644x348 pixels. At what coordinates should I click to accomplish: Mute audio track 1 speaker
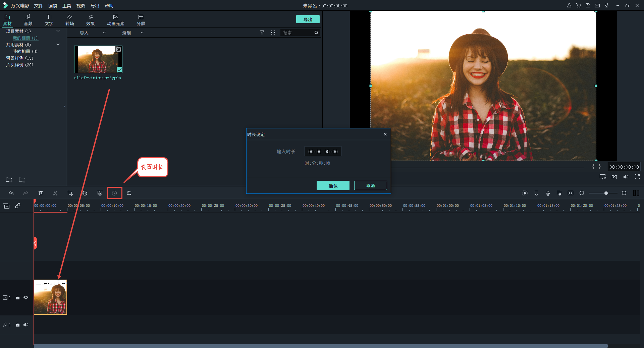[x=26, y=325]
